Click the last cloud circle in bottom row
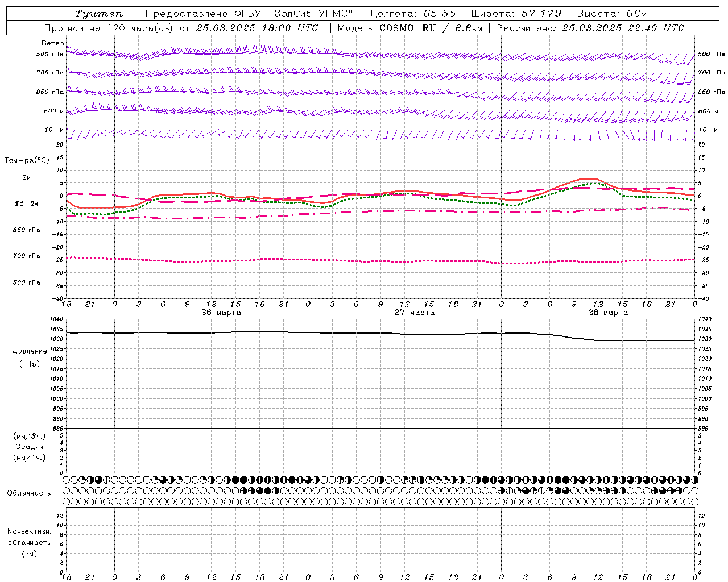The width and height of the screenshot is (728, 582). (x=694, y=501)
